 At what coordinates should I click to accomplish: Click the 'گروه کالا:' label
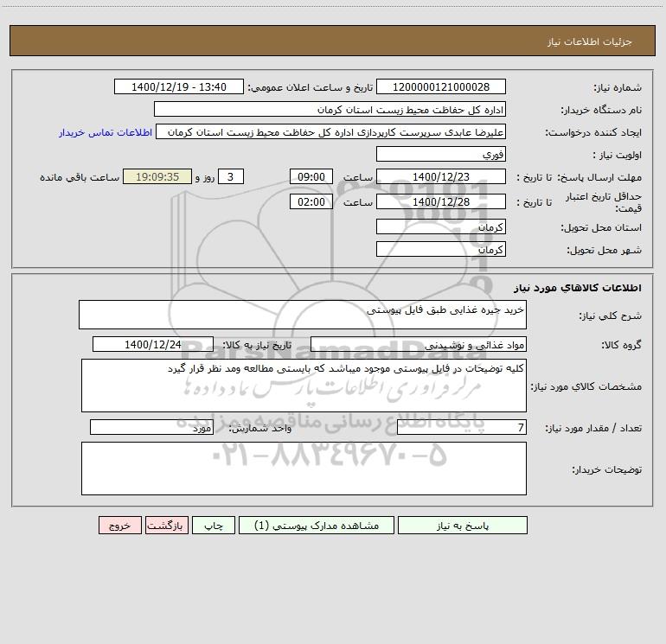[x=621, y=345]
